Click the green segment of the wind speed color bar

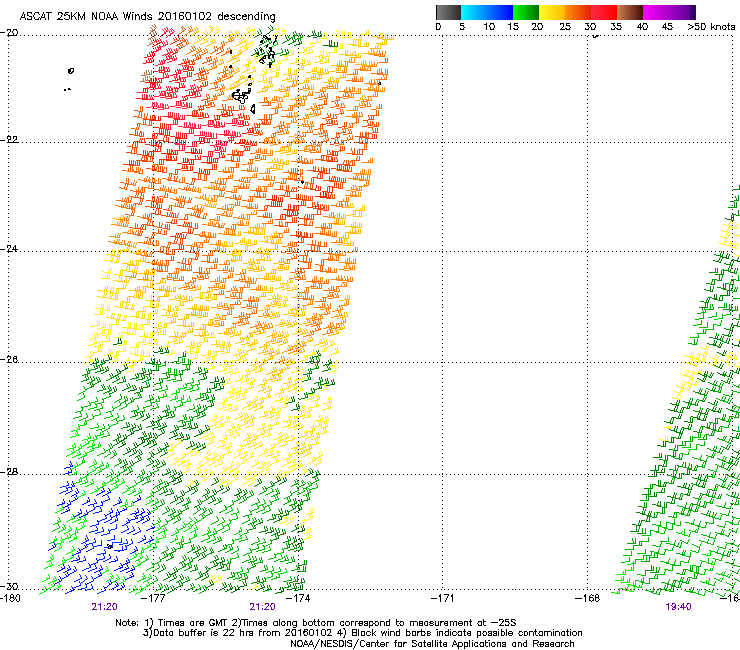526,12
